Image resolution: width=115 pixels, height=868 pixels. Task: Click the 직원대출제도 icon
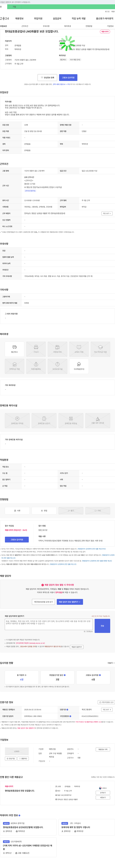pyautogui.click(x=36, y=366)
